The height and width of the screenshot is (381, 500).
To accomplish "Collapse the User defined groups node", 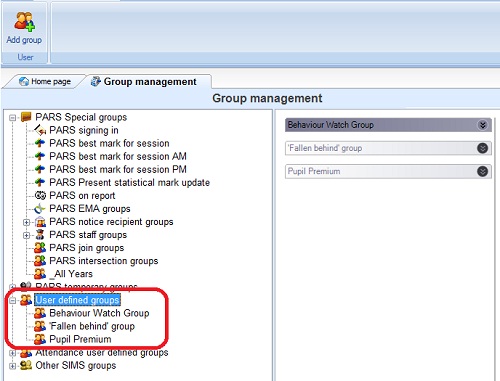I will coord(13,300).
